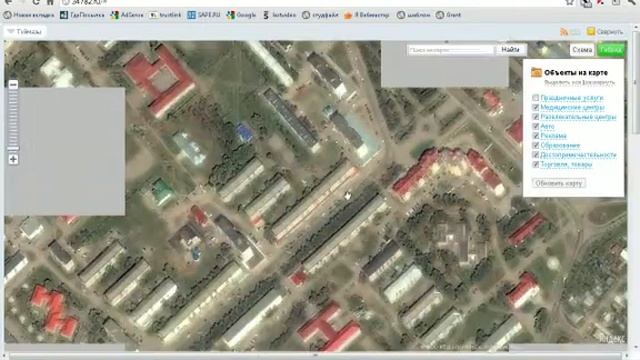Uncheck the Реклама checkbox

click(x=536, y=136)
